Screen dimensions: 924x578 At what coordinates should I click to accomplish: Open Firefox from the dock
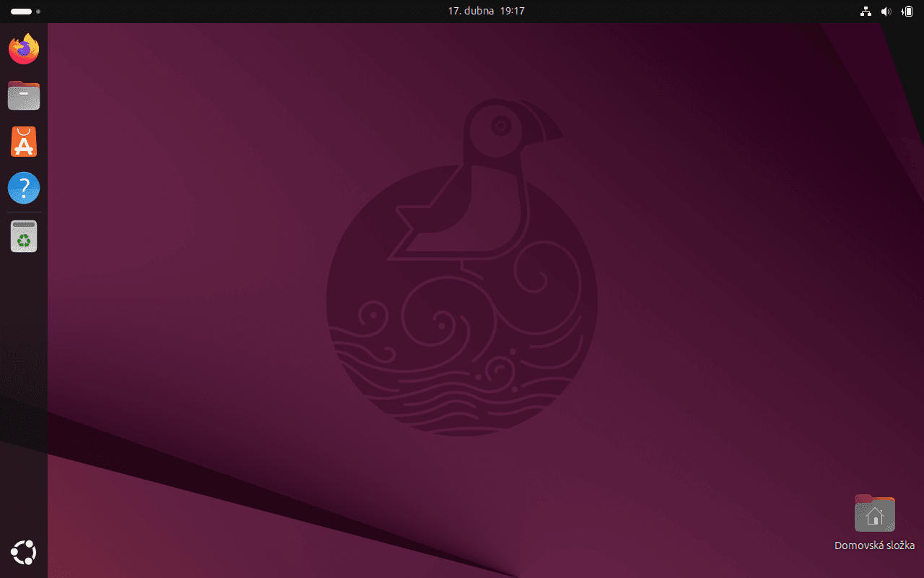(24, 49)
